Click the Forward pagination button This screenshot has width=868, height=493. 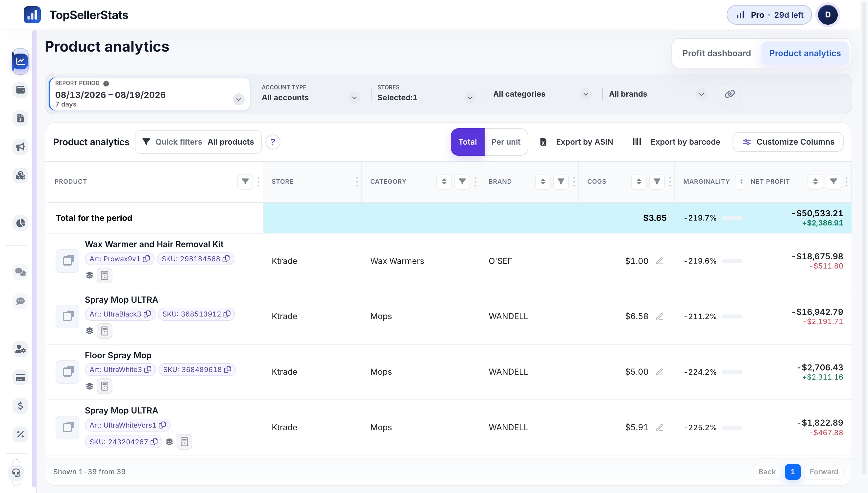point(824,472)
